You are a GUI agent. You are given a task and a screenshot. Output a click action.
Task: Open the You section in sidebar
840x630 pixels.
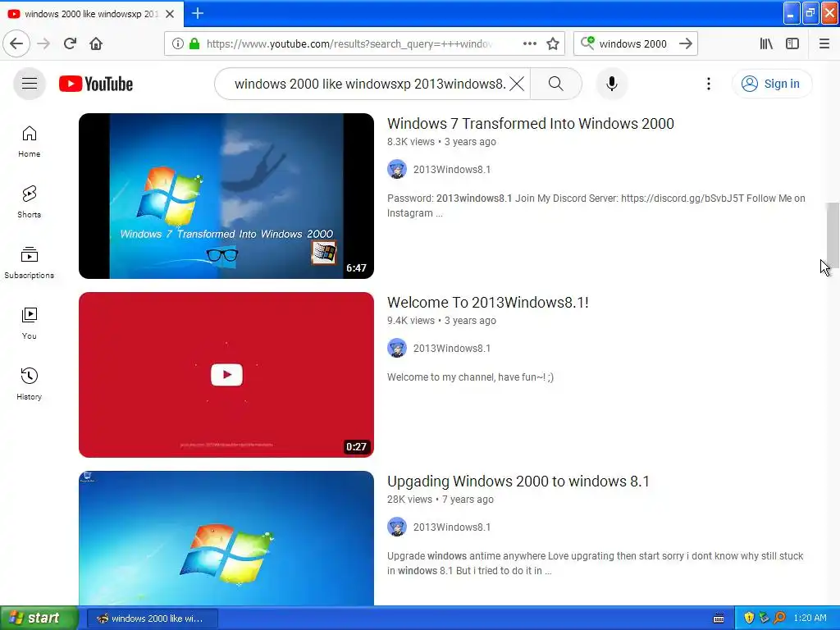point(29,323)
